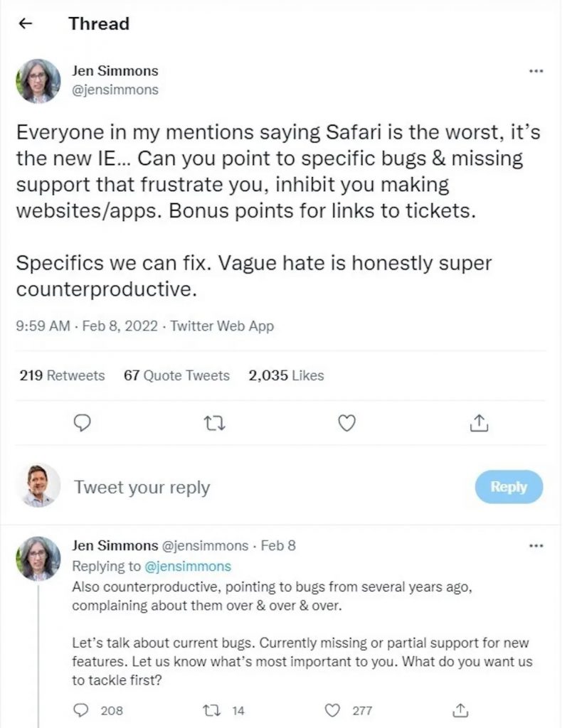Like the main tweet with heart icon
Image resolution: width=577 pixels, height=728 pixels.
pyautogui.click(x=346, y=424)
